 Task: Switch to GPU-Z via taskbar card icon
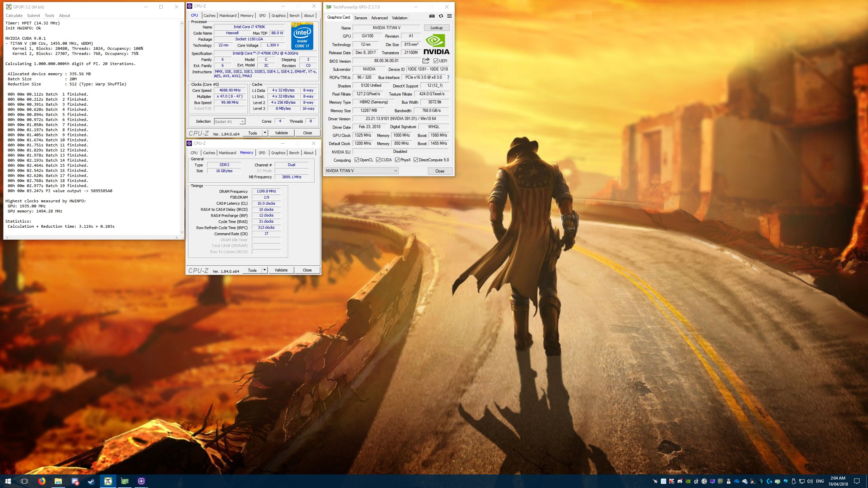(x=125, y=481)
